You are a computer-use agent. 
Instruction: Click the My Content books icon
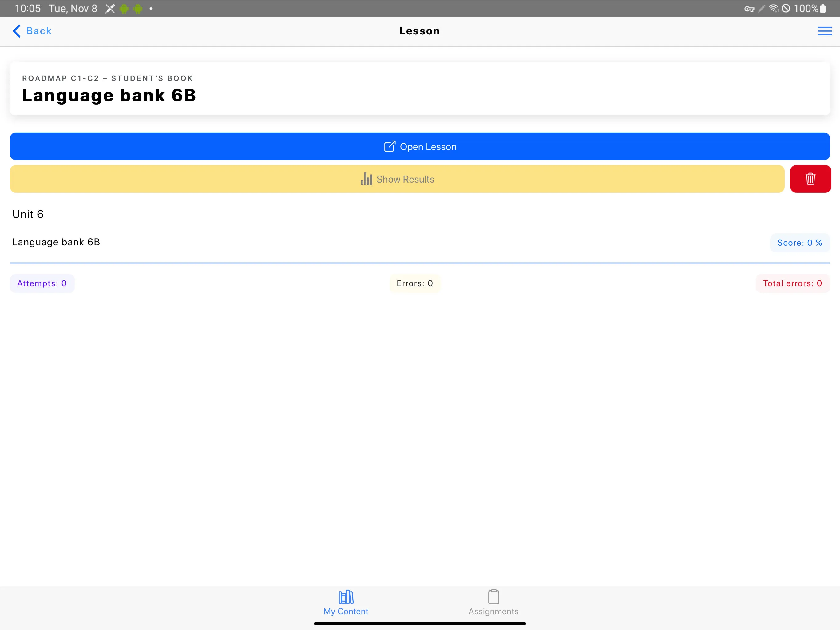click(346, 597)
